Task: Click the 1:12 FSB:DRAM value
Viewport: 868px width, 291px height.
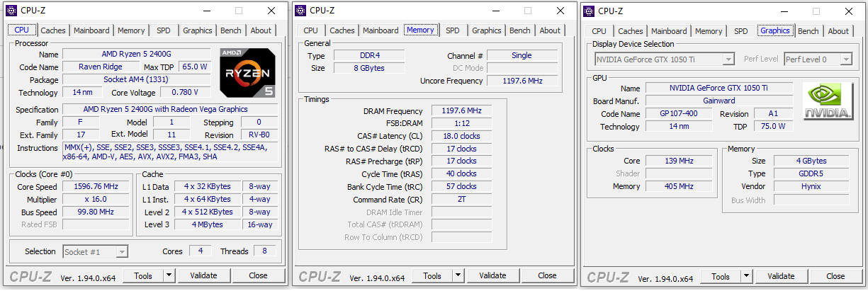Action: pyautogui.click(x=461, y=122)
